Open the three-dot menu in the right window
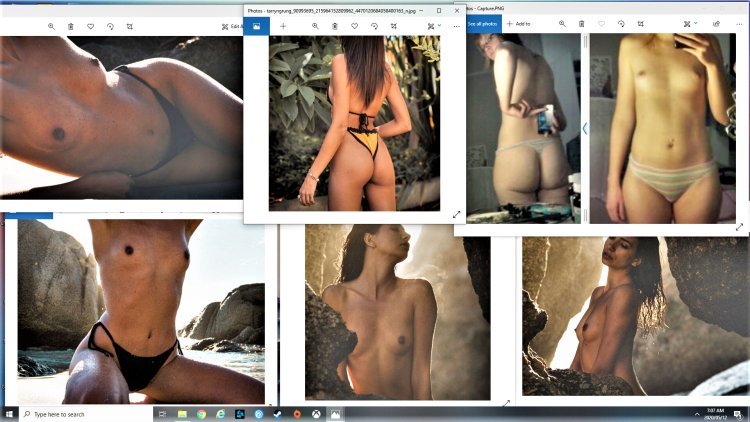 pos(740,23)
